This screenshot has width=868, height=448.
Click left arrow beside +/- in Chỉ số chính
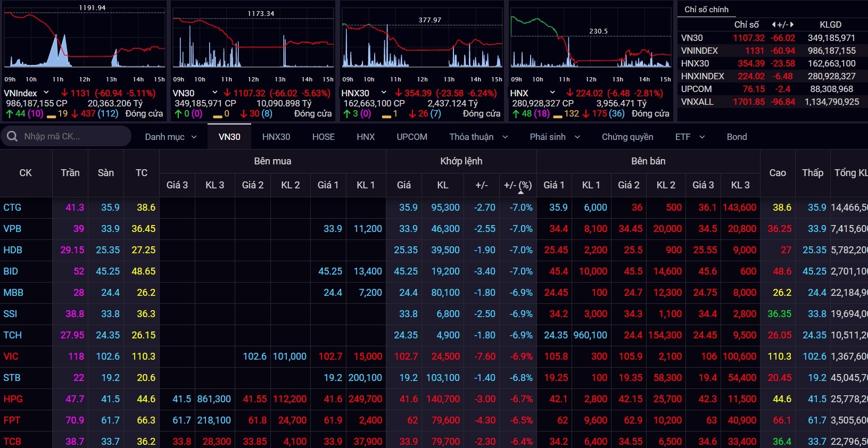click(x=774, y=24)
